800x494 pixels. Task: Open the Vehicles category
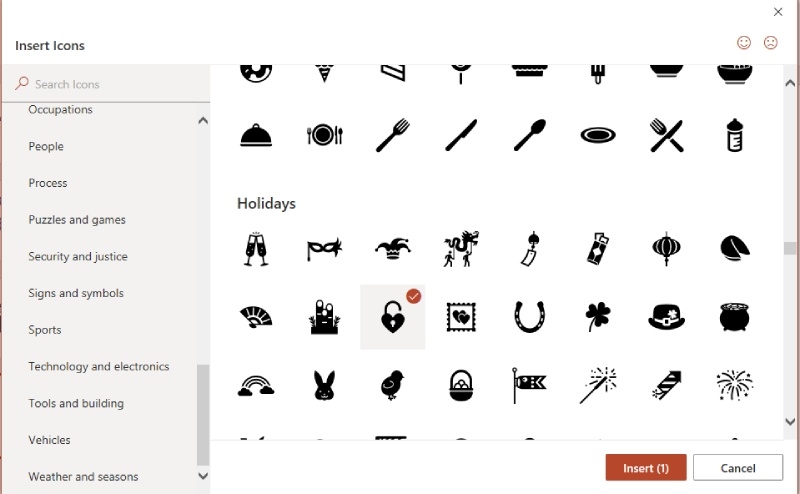(49, 440)
